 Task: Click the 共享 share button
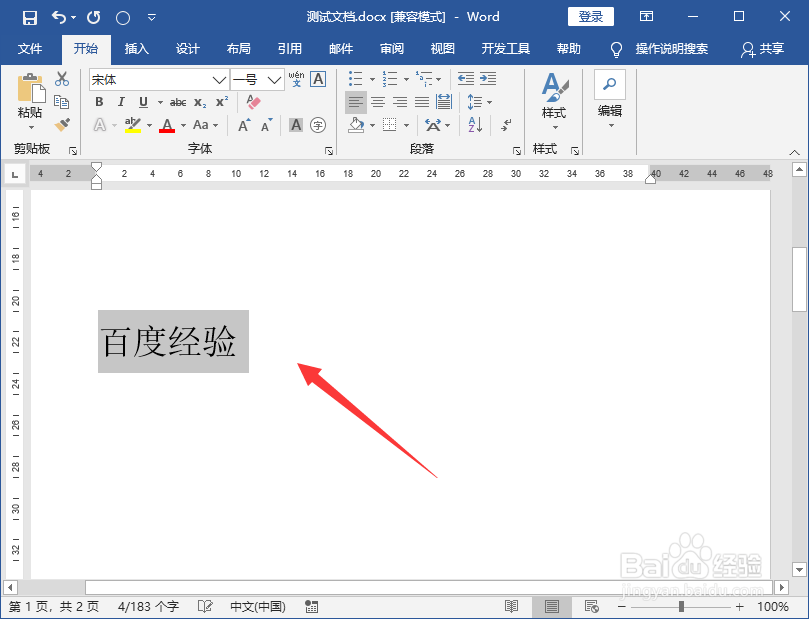[763, 49]
